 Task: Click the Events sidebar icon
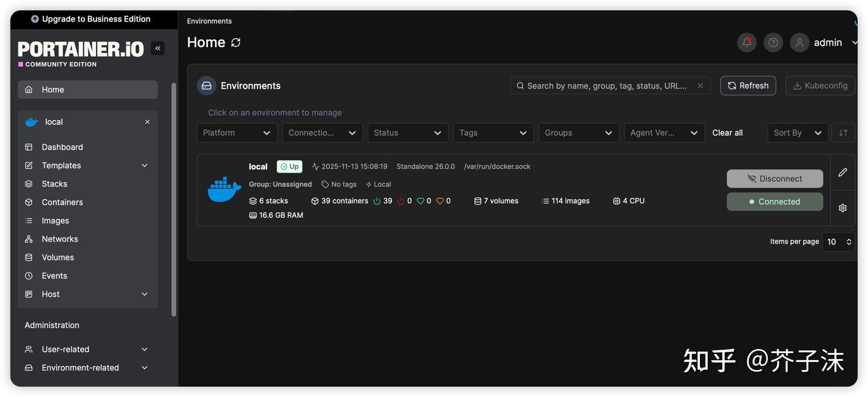[28, 275]
